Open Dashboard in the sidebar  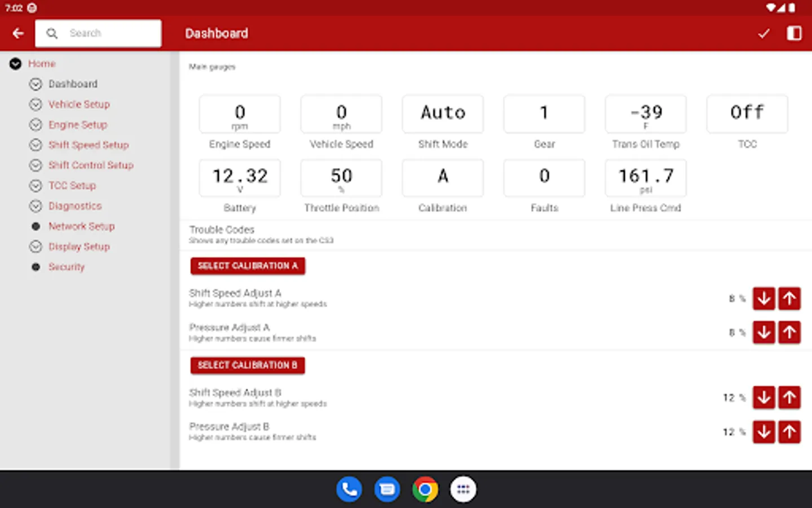click(x=73, y=84)
